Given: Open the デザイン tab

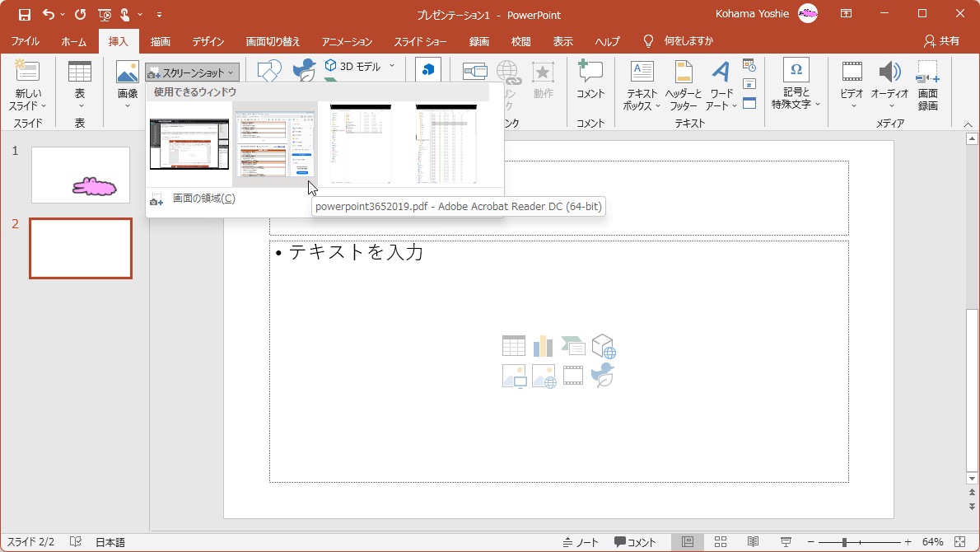Looking at the screenshot, I should coord(208,41).
